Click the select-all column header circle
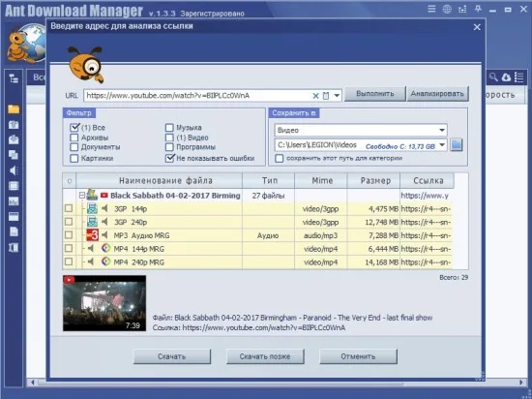The height and width of the screenshot is (399, 532). [70, 181]
